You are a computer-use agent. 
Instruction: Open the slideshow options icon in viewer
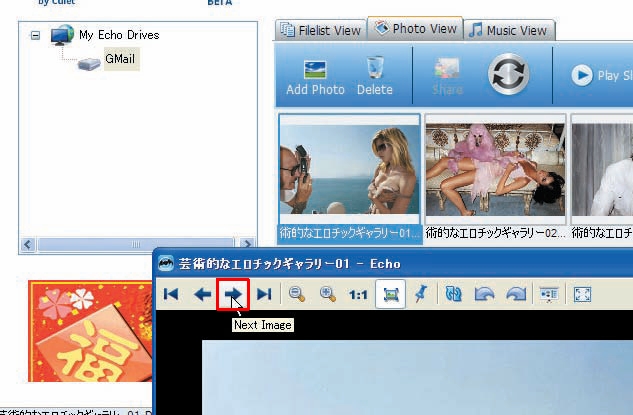pyautogui.click(x=549, y=294)
